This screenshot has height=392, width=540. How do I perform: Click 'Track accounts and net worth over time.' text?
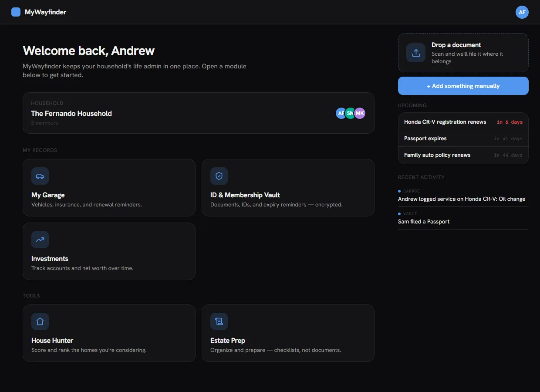pyautogui.click(x=82, y=268)
